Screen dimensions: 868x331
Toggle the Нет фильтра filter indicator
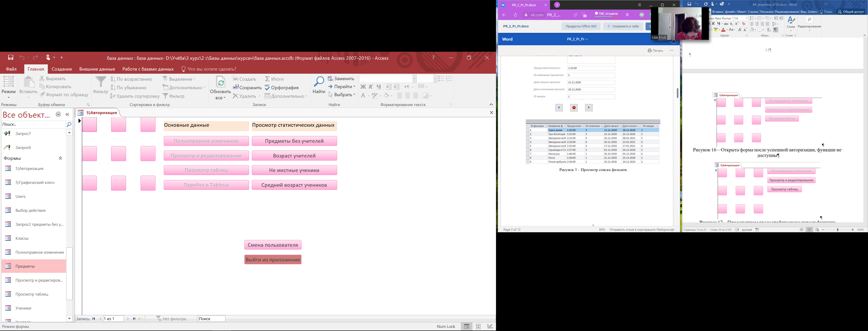click(171, 319)
